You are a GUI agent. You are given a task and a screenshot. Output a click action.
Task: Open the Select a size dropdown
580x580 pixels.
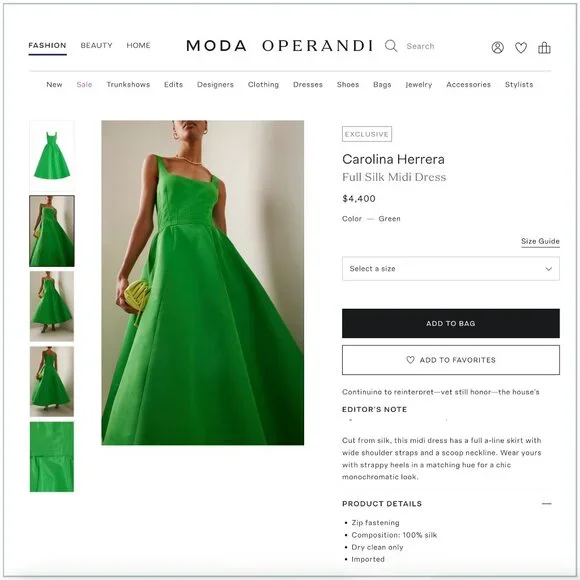[x=451, y=269]
